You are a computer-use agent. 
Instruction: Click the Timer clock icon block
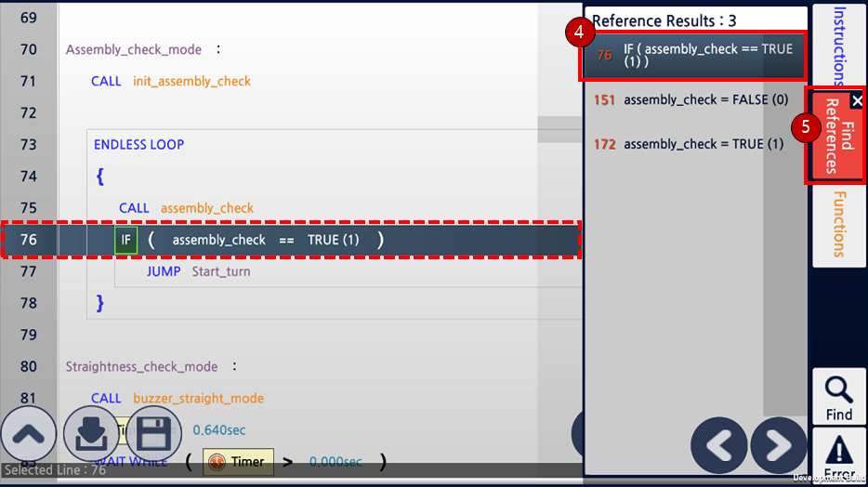(238, 462)
